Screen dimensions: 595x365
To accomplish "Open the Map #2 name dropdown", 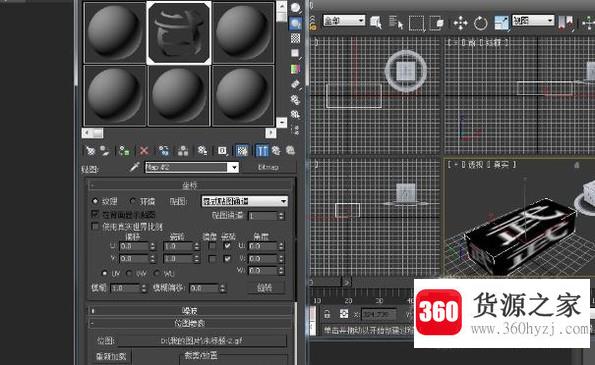I will (x=234, y=167).
